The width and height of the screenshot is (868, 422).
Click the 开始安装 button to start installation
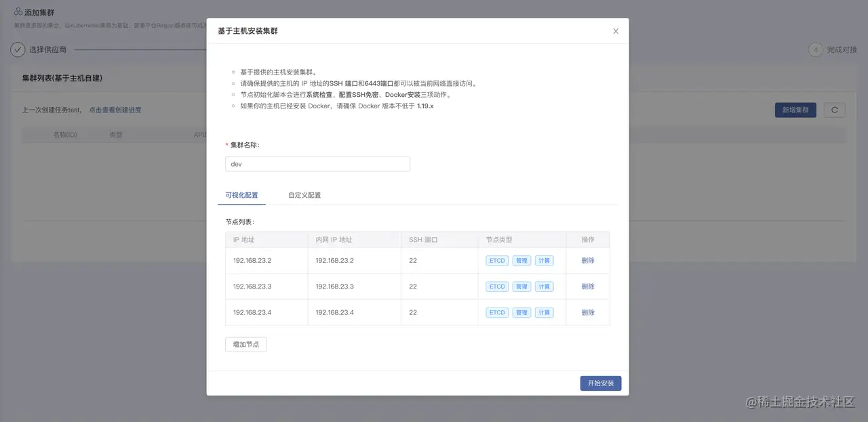[x=600, y=383]
